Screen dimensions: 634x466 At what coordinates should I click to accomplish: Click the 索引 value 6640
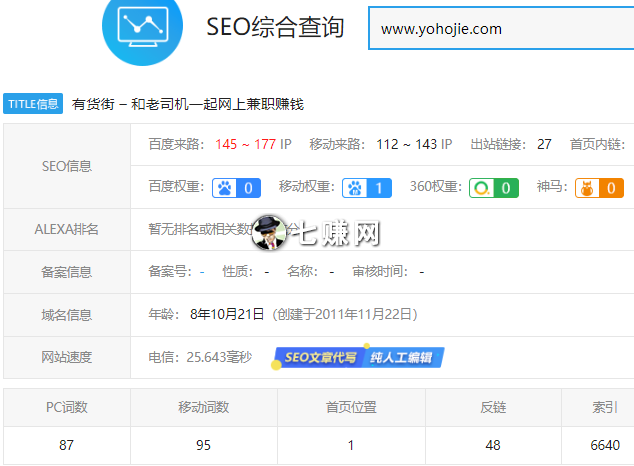click(605, 445)
